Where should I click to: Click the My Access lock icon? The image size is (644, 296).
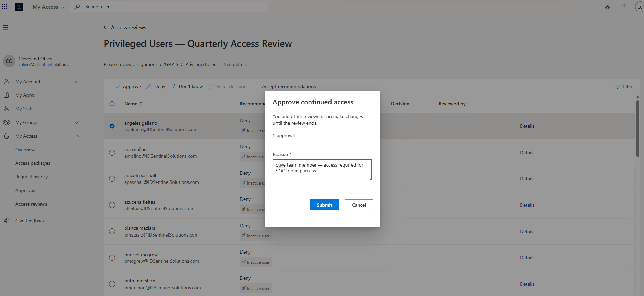coord(6,136)
